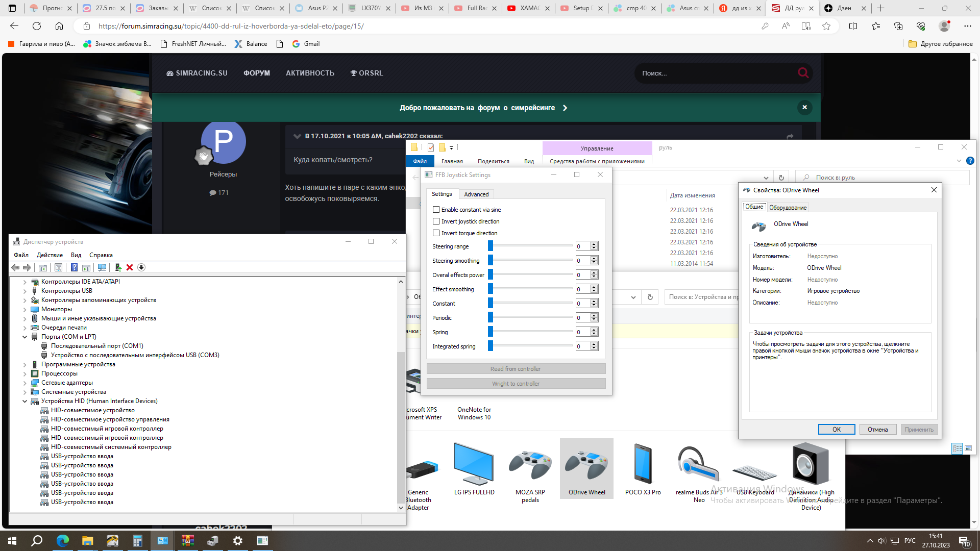The height and width of the screenshot is (551, 980).
Task: Click the Steering range slider handle
Action: click(x=491, y=246)
